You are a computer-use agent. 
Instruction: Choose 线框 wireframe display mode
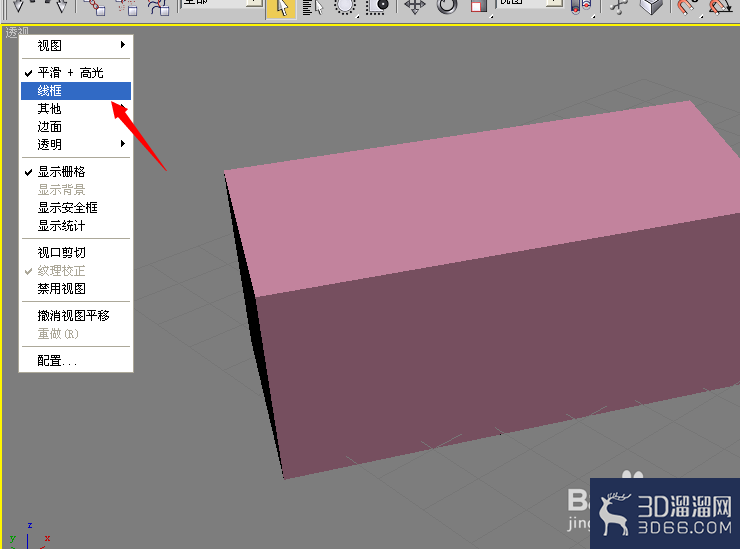click(76, 91)
